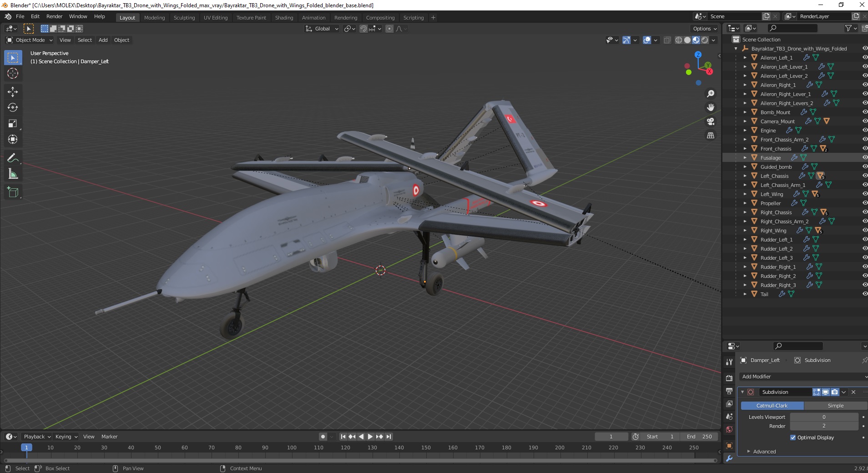Screen dimensions: 868x473
Task: Expand the Engine tree item arrow
Action: click(x=745, y=131)
